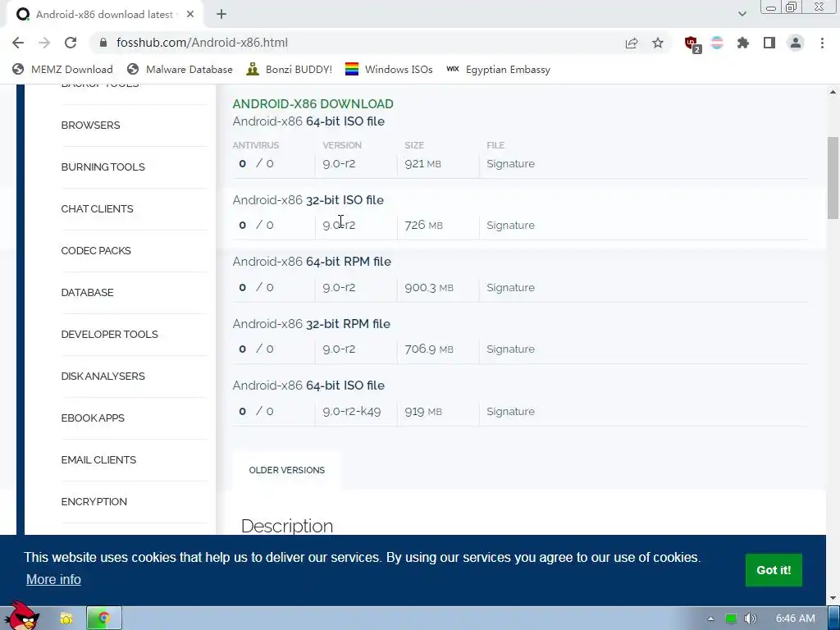The height and width of the screenshot is (630, 840).
Task: Open the ENCRYPTION category
Action: pyautogui.click(x=94, y=502)
